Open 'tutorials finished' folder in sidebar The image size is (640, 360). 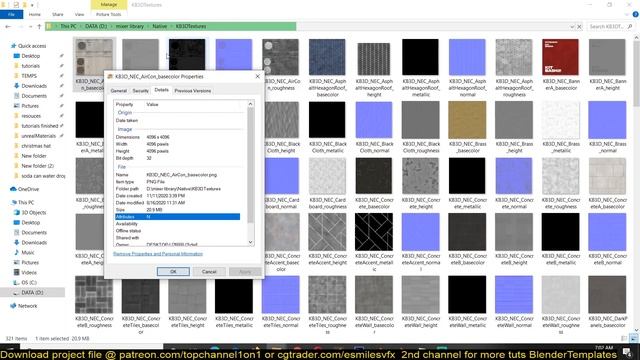(40, 126)
